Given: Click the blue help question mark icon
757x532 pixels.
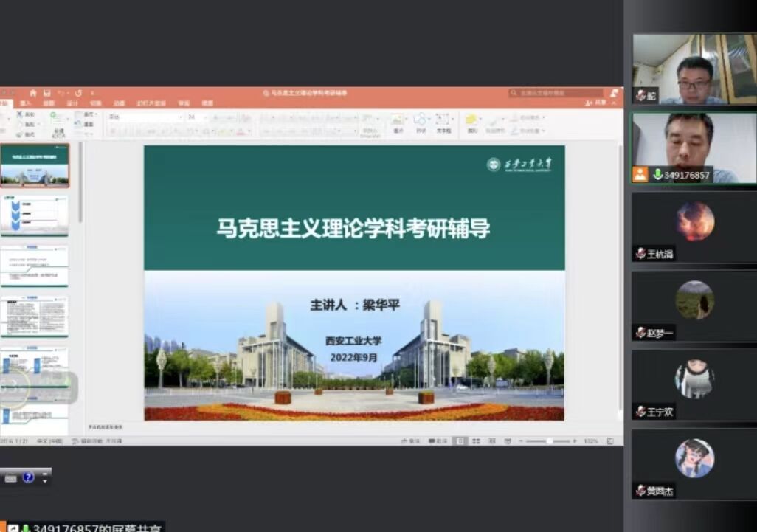Looking at the screenshot, I should 28,477.
